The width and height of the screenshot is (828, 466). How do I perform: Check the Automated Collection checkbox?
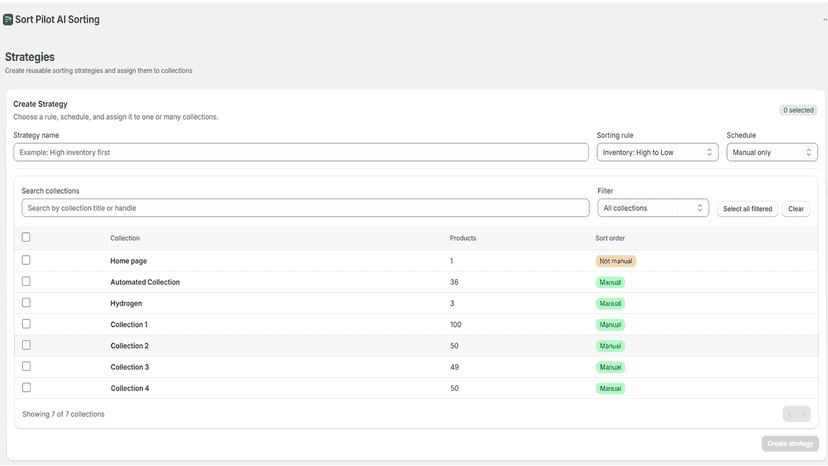[26, 281]
